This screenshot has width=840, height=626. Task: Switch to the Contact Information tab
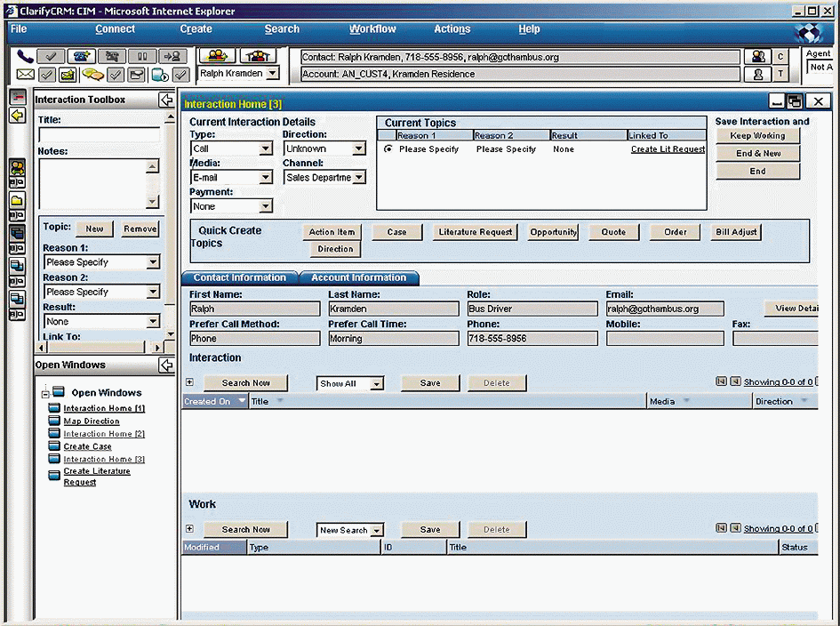coord(240,277)
